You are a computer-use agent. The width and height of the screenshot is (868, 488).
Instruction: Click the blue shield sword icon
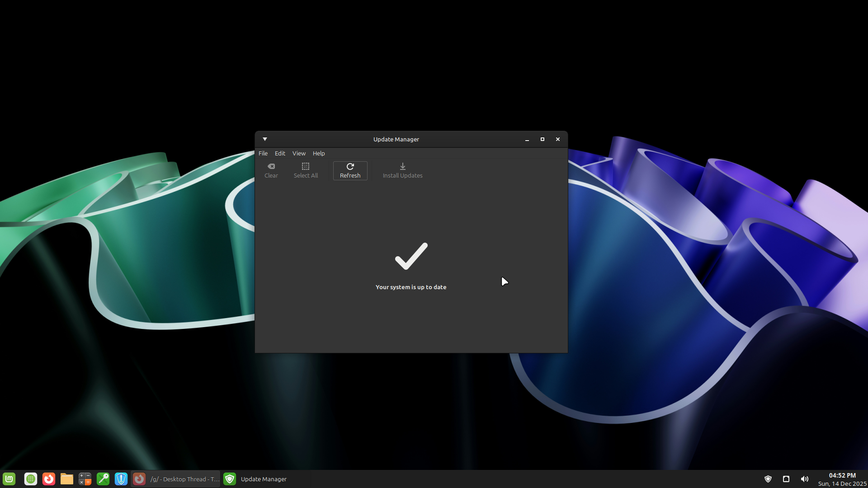tap(121, 479)
